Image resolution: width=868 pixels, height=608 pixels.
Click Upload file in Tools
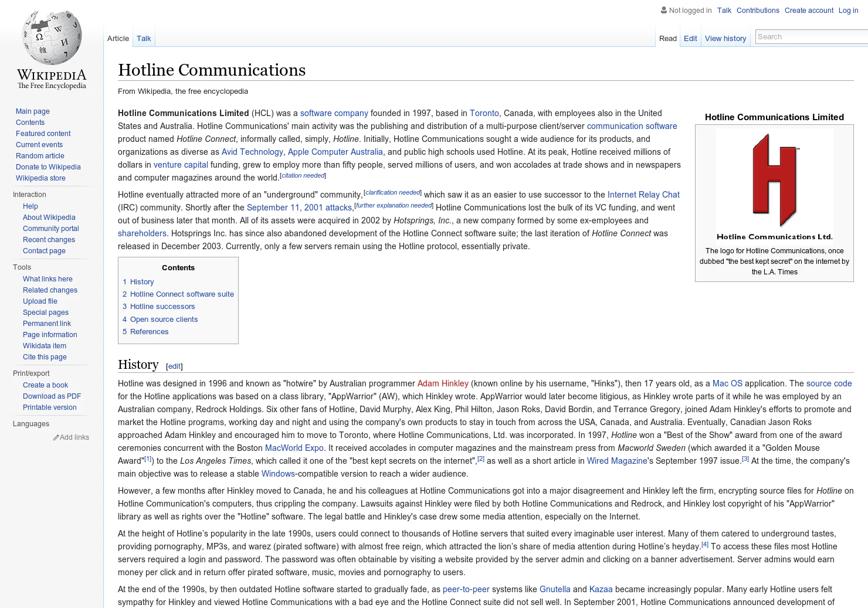click(40, 301)
